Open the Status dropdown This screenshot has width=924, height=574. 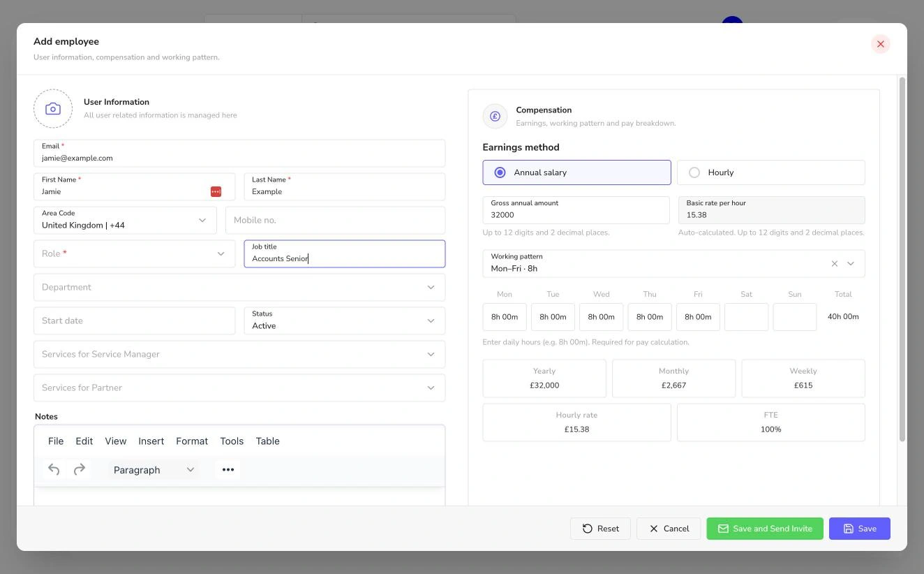[x=345, y=321]
